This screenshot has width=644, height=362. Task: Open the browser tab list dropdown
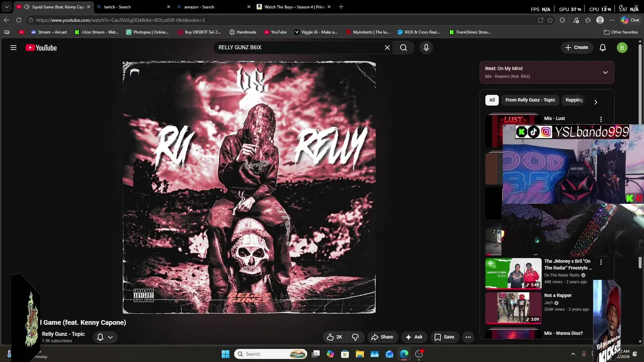pos(6,7)
